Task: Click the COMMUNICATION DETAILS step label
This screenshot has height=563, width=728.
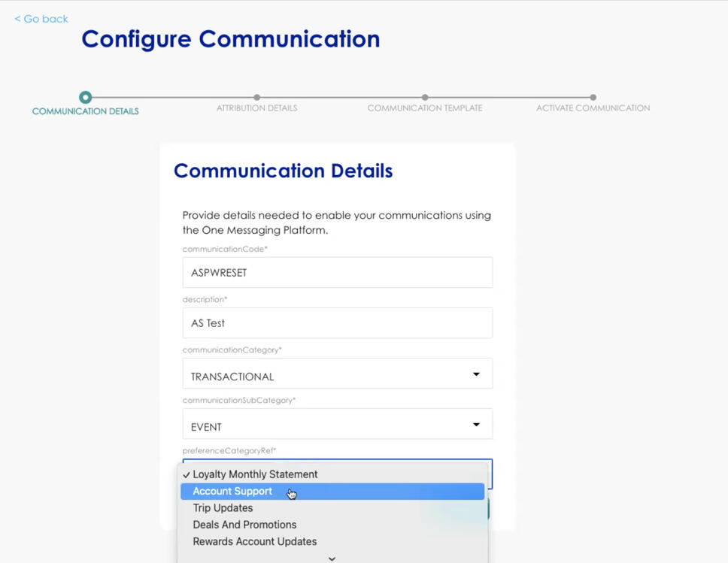Action: tap(85, 111)
